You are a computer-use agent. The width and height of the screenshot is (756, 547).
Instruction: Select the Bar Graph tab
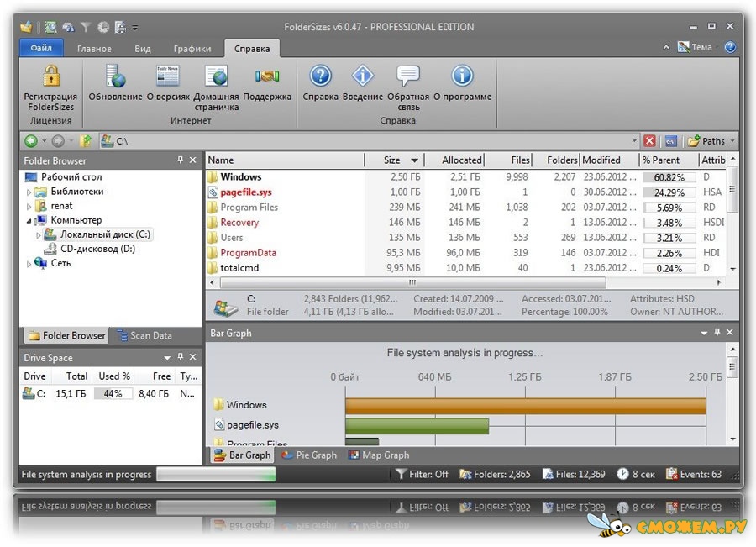(242, 455)
